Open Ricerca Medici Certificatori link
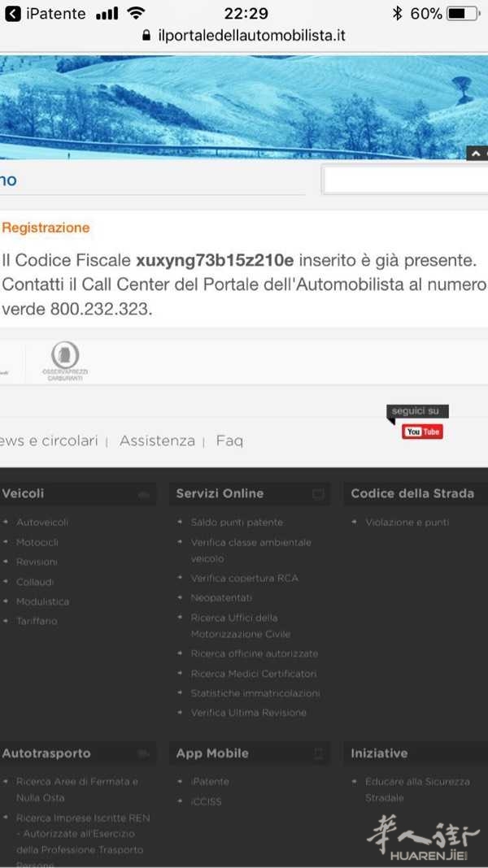This screenshot has width=488, height=868. [253, 674]
